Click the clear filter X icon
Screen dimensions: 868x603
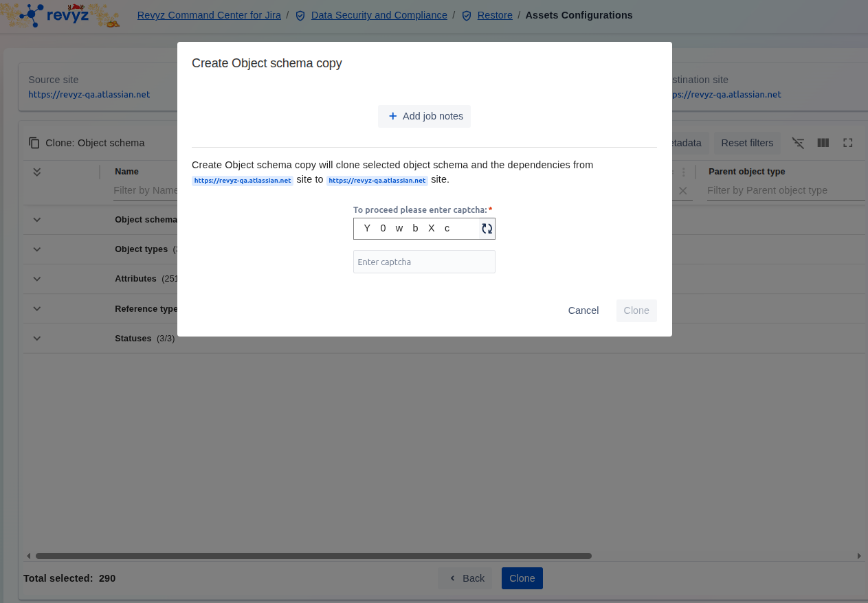click(682, 191)
